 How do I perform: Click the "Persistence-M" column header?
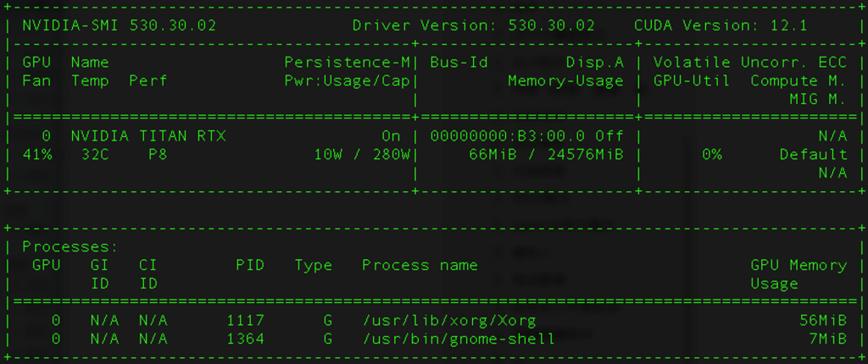tap(347, 62)
